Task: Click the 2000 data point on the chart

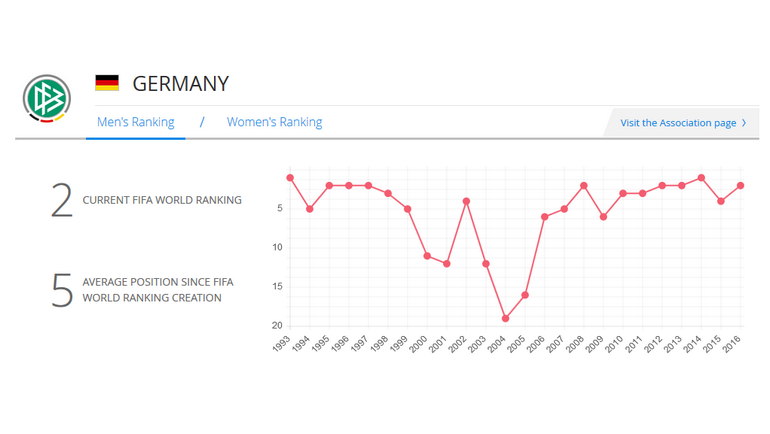Action: point(427,256)
